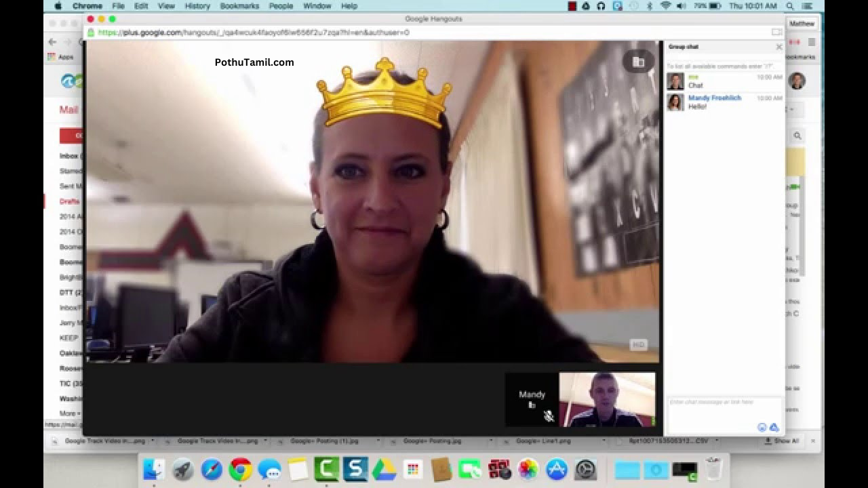
Task: Attach a Google Drive file to chat
Action: (774, 427)
